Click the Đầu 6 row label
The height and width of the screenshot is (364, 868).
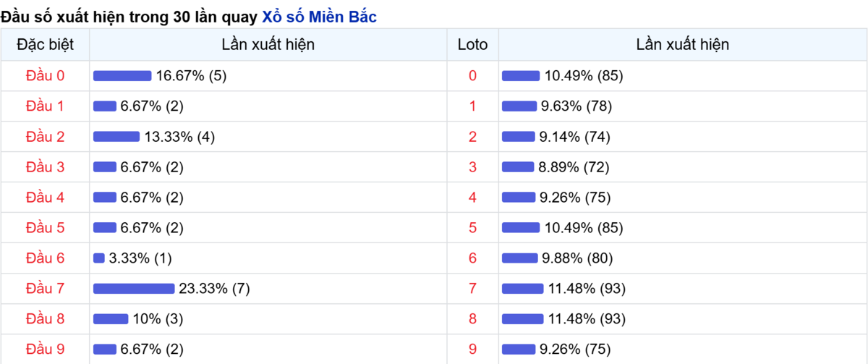coord(45,258)
